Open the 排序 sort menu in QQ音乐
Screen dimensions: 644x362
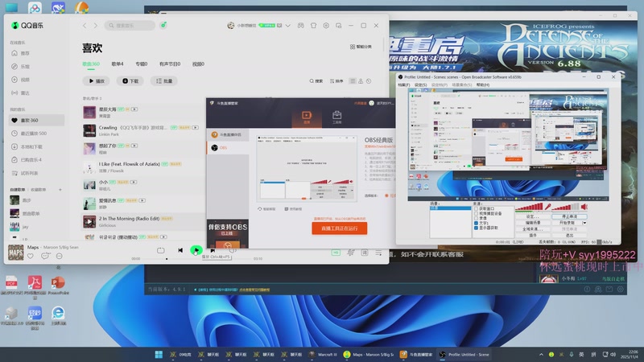[336, 81]
